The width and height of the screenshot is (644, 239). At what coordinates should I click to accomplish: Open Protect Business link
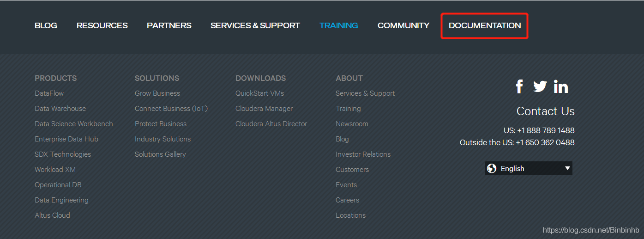(161, 123)
